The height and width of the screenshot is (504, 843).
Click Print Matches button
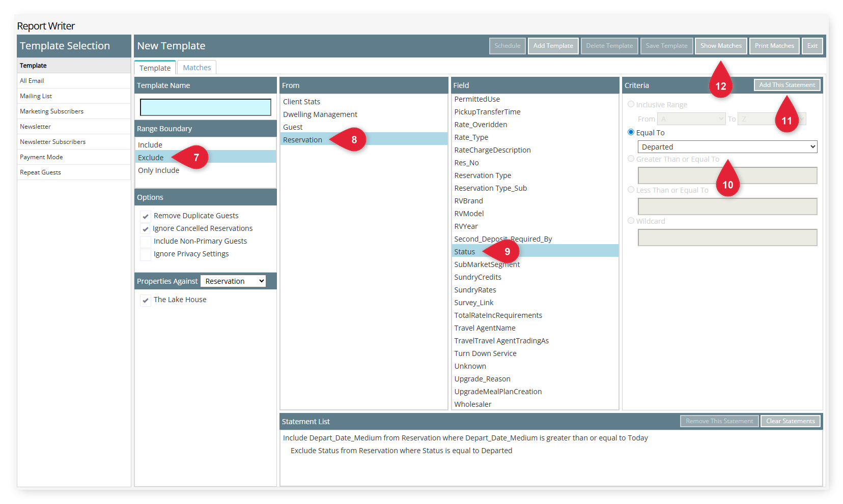[x=774, y=46]
